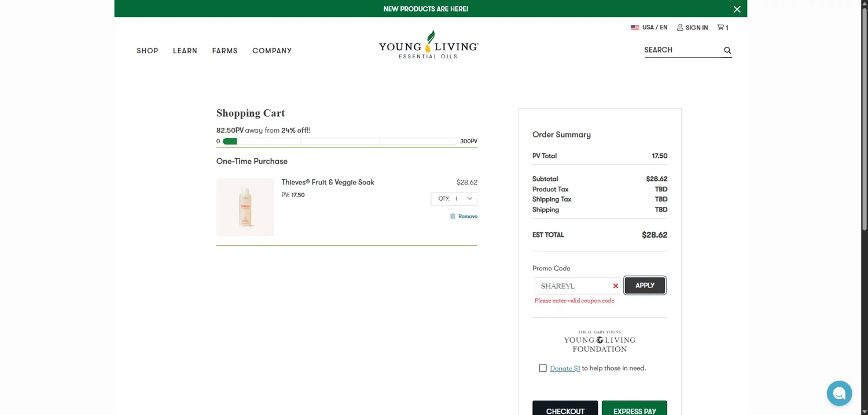The width and height of the screenshot is (868, 415).
Task: Open Thieves Fruit & Veggie Soak product link
Action: [x=328, y=182]
